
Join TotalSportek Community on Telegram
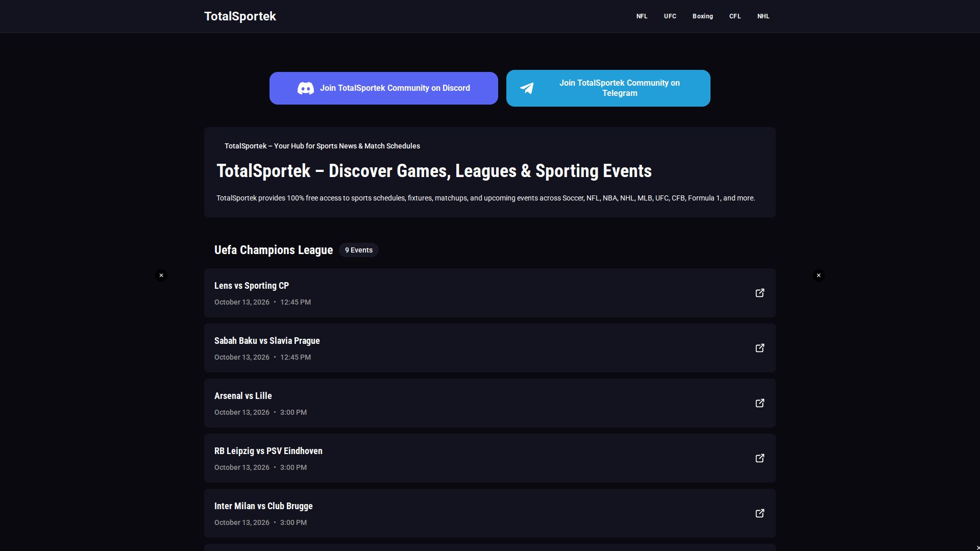tap(608, 88)
